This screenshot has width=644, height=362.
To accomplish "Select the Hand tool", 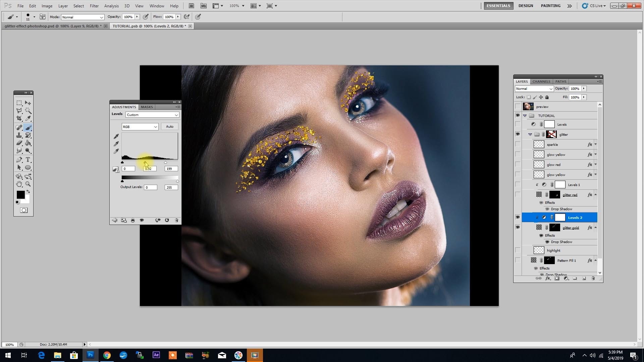I will coord(19,184).
